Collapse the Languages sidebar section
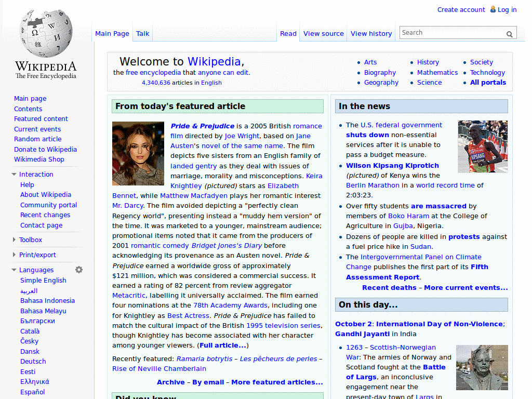This screenshot has width=532, height=399. point(14,270)
